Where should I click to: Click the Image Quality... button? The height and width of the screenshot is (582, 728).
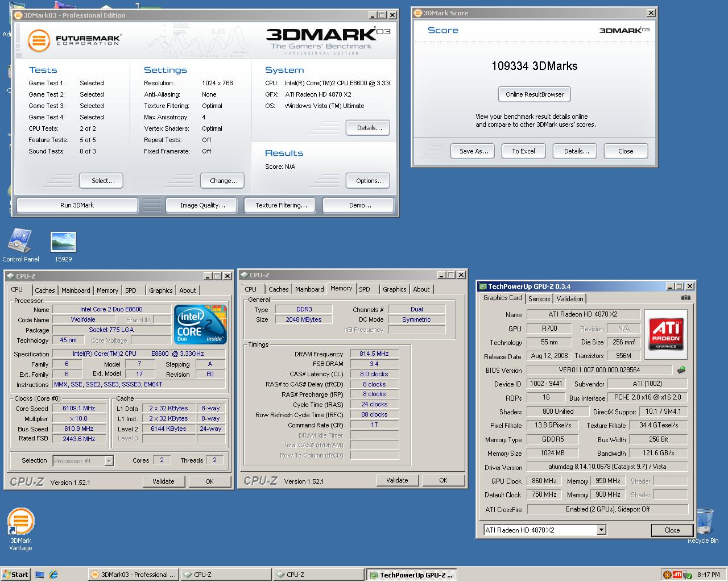[x=201, y=205]
